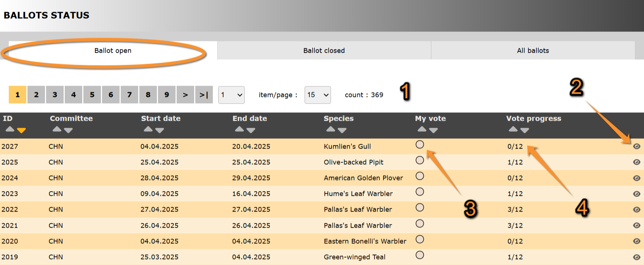
Task: View Kumlien's Gull ballot eye icon
Action: point(636,146)
